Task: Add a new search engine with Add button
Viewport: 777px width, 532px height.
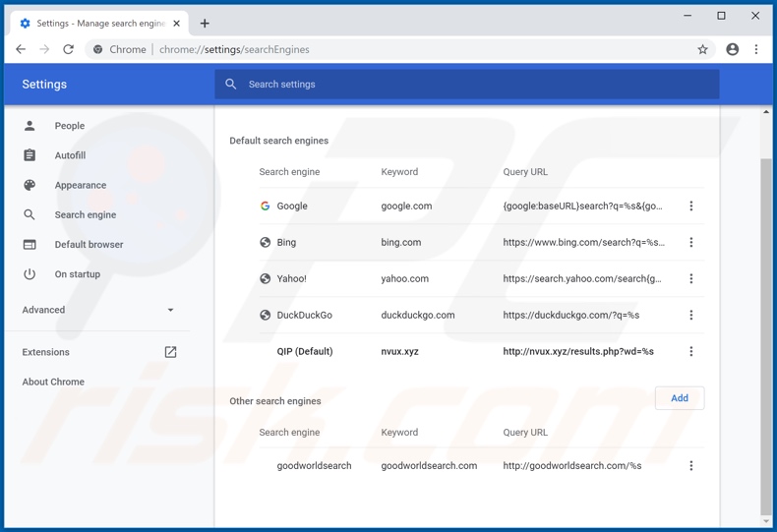Action: [680, 398]
